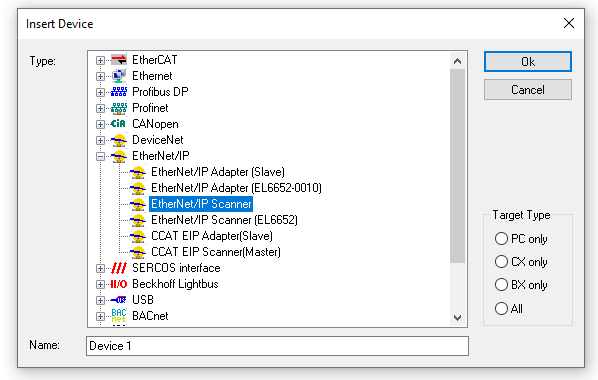Click the BACnet icon
Viewport: 598px width, 380px height.
point(119,316)
